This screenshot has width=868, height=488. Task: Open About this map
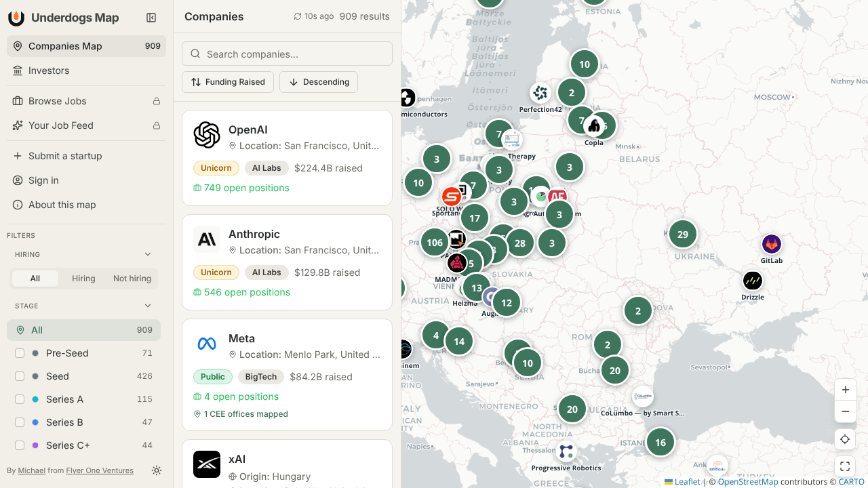(86, 205)
